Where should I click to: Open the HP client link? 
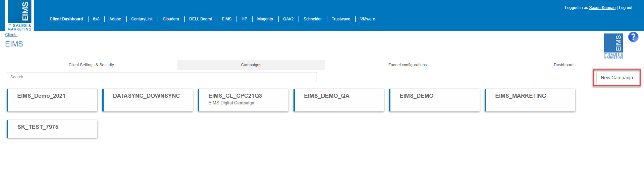244,19
